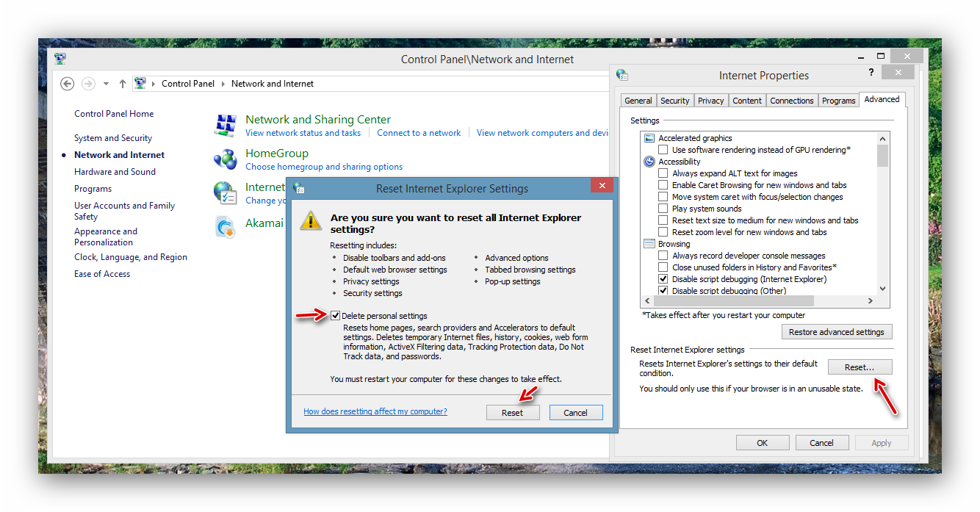Click Reset in the confirmation dialog

pyautogui.click(x=513, y=413)
